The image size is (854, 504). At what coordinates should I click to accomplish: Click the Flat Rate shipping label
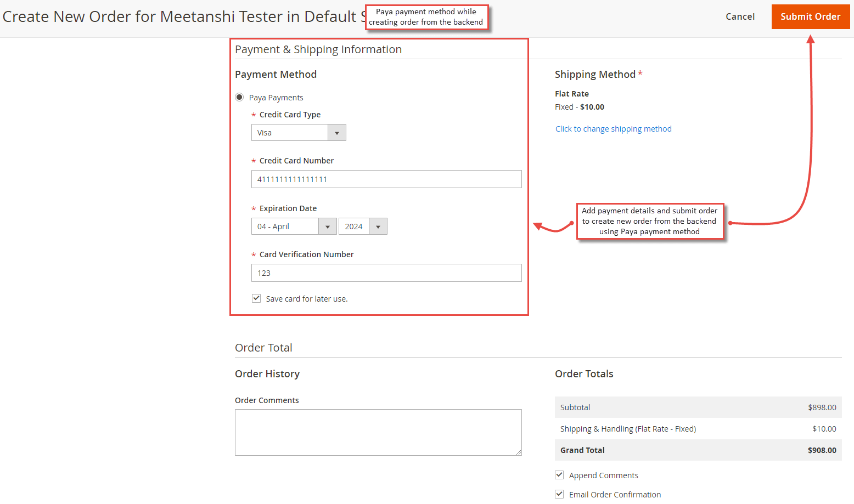[x=571, y=94]
